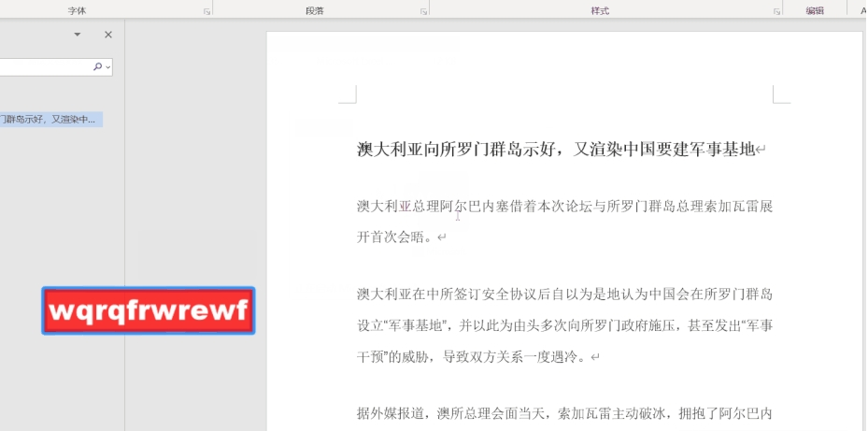Open the 样式 styles pane launcher
Screen dimensions: 868x431
click(x=776, y=11)
